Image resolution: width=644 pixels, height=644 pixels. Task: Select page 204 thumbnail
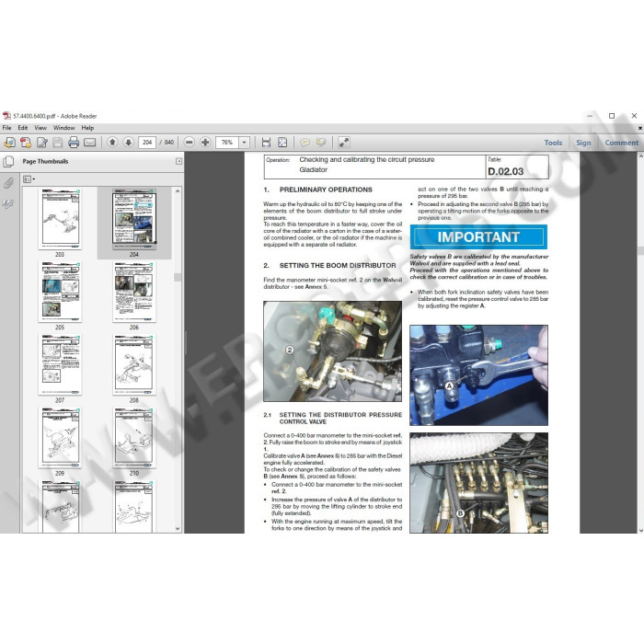coord(134,219)
